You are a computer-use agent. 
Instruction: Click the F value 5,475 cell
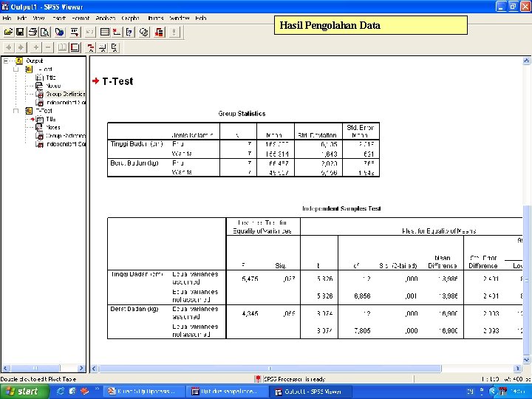250,279
